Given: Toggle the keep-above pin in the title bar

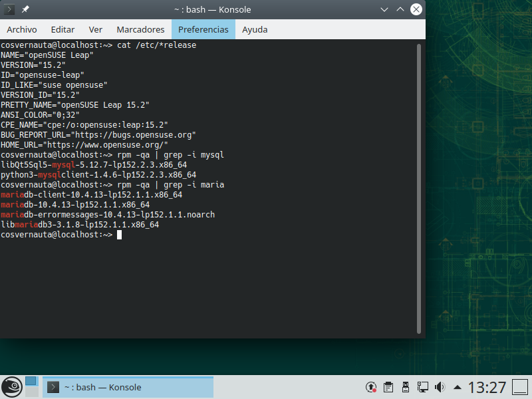Looking at the screenshot, I should (25, 9).
